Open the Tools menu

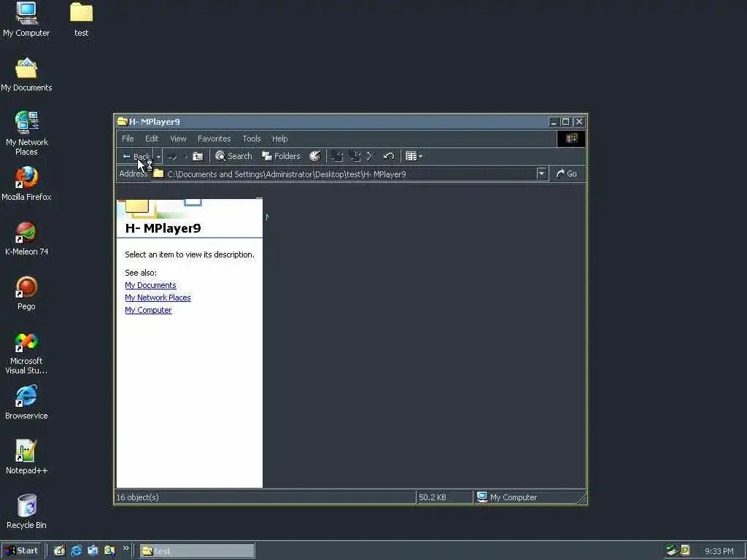coord(252,139)
